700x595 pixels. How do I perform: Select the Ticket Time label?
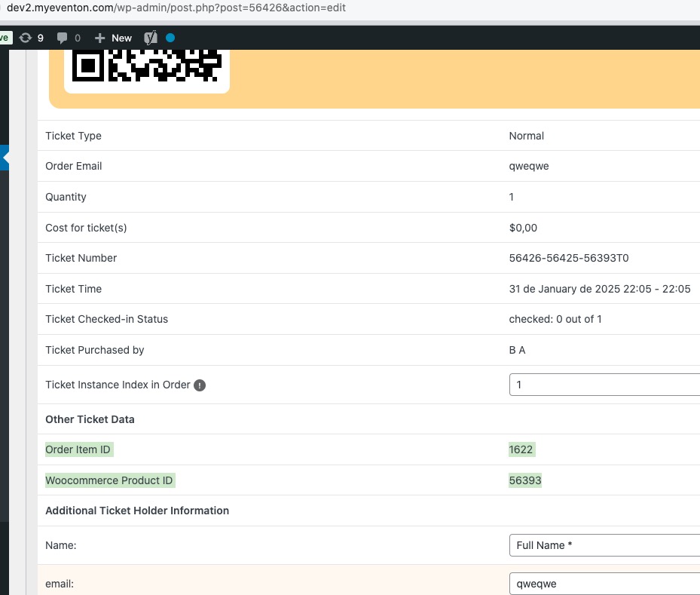point(73,289)
